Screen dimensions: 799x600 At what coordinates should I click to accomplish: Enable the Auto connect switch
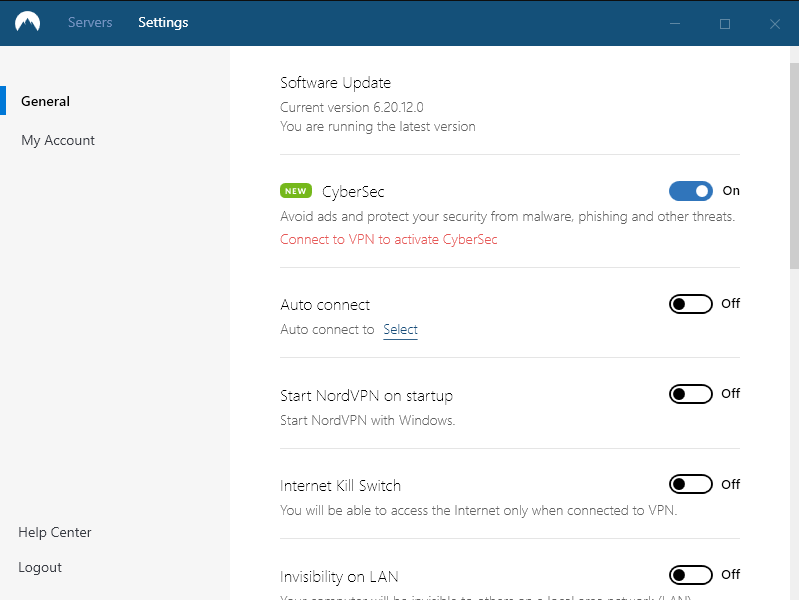[x=690, y=304]
